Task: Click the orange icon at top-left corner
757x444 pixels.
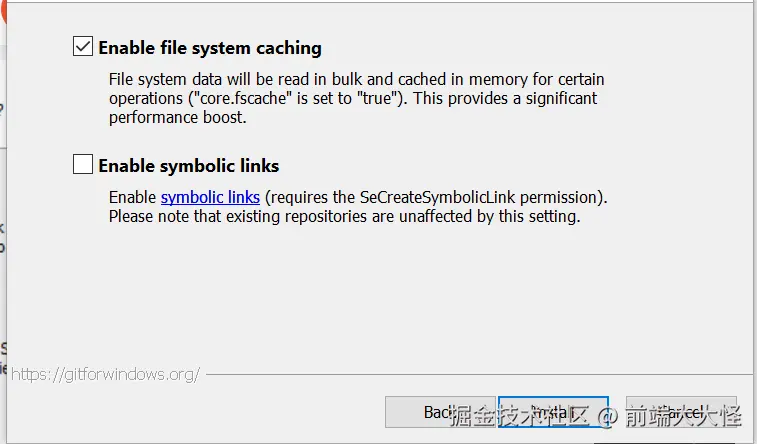Action: coord(4,8)
